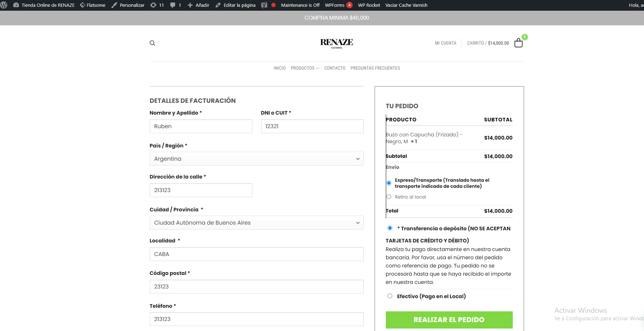Image resolution: width=644 pixels, height=331 pixels.
Task: Click the TU PEDIDO heading
Action: 402,106
